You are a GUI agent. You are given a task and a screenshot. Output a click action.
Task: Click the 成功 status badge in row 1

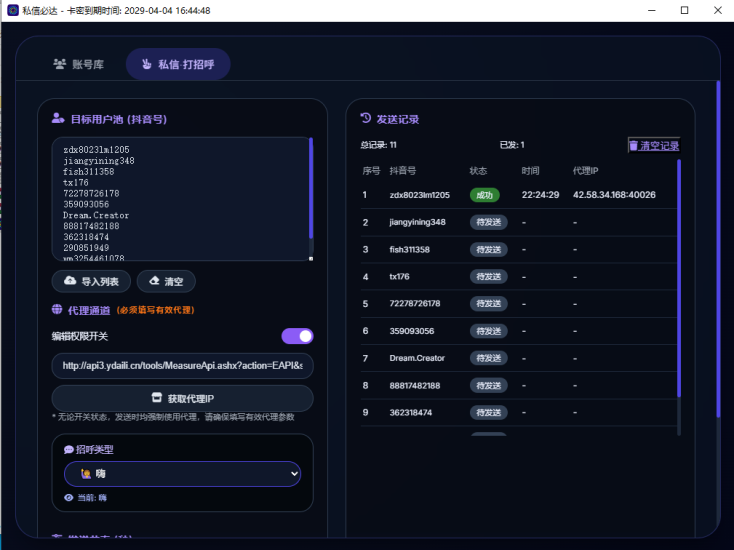484,195
